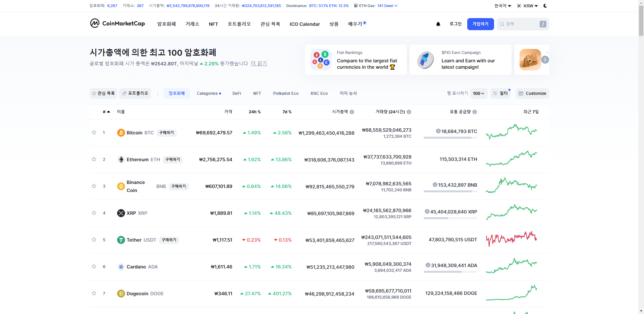Click circulating supply info icon in header
The width and height of the screenshot is (644, 314).
coord(475,112)
